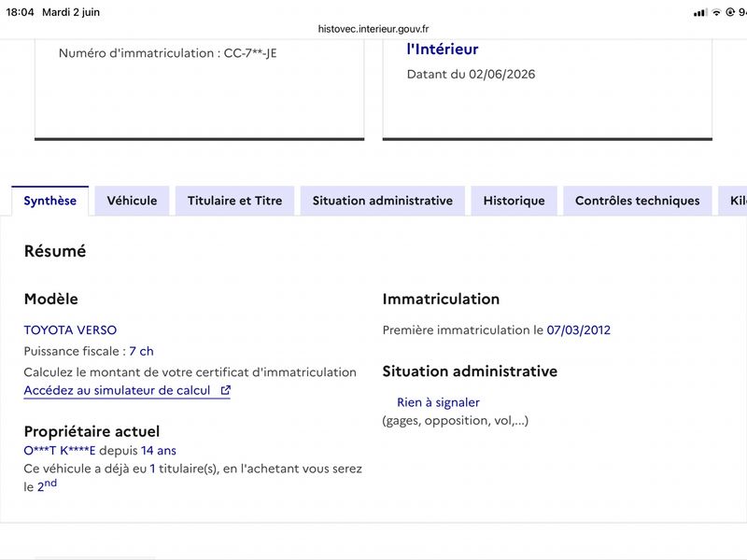Switch to the Historique tab

pos(514,201)
